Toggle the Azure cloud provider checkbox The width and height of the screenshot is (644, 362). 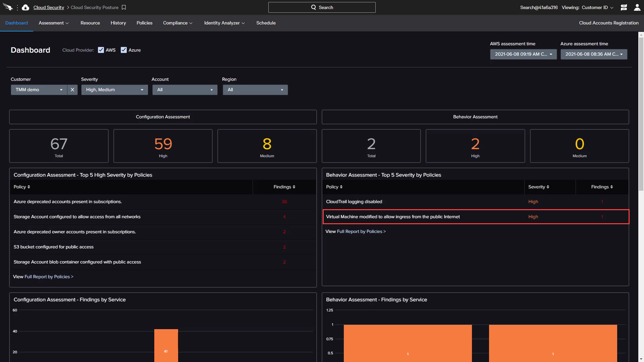124,50
